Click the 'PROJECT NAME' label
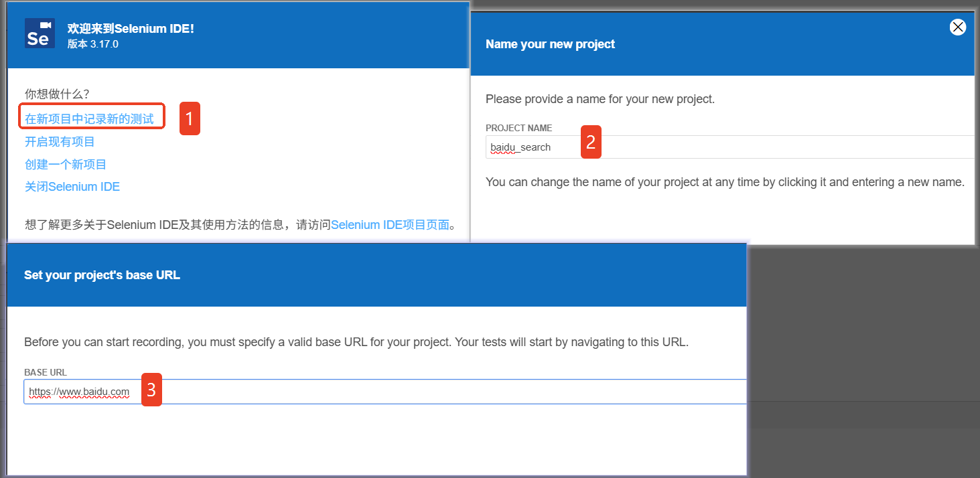The width and height of the screenshot is (980, 478). [x=519, y=128]
